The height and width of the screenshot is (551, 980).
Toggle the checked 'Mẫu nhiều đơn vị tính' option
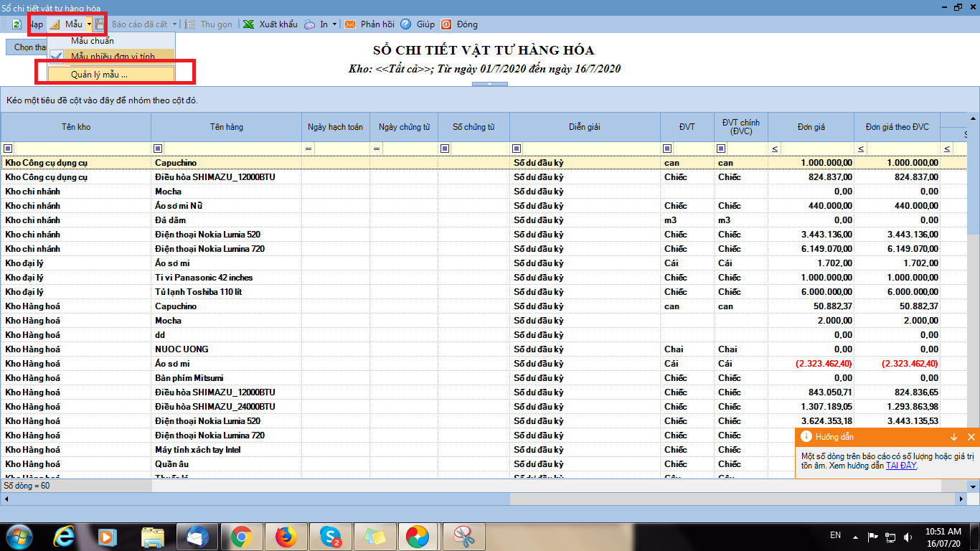click(x=112, y=57)
